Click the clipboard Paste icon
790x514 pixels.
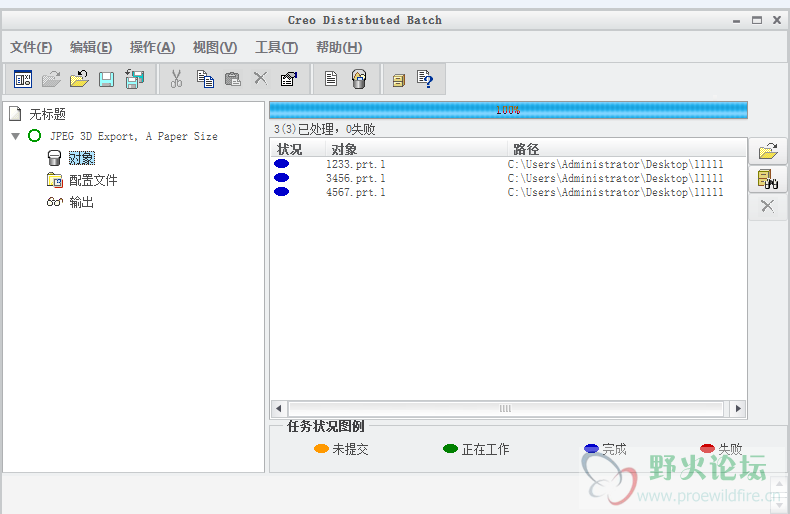pos(232,79)
